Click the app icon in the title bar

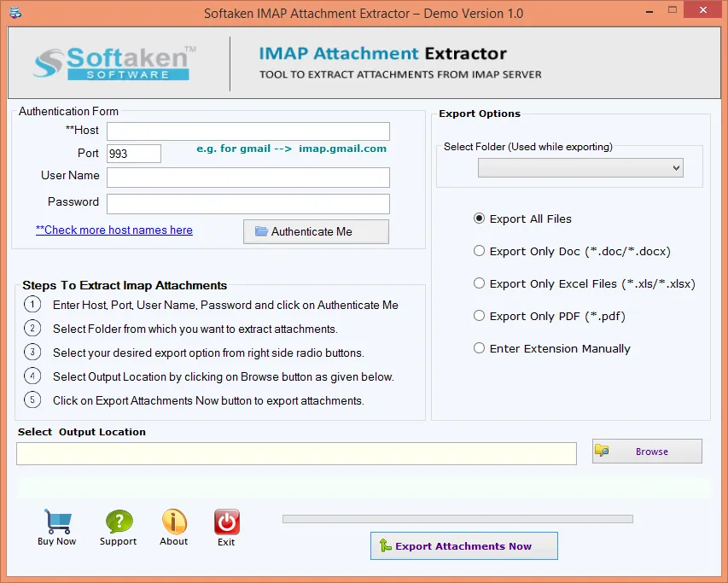coord(15,13)
